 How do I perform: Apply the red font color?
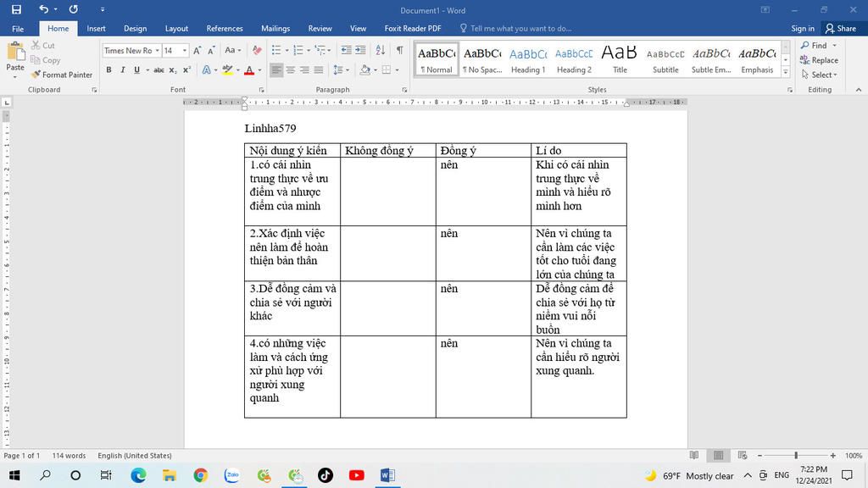[249, 70]
